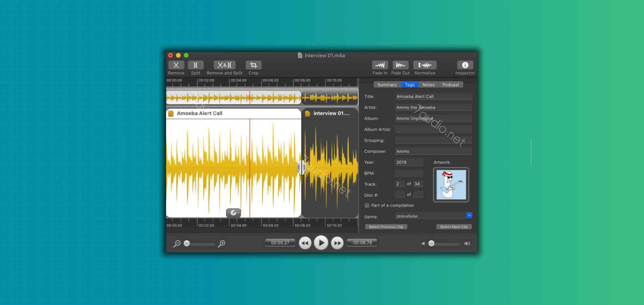Viewport: 644px width, 305px height.
Task: Click the overview waveform strip
Action: pos(262,98)
